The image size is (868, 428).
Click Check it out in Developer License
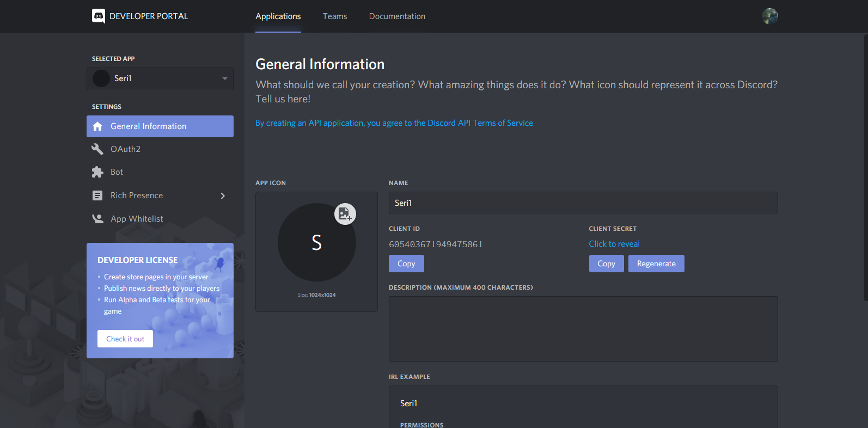click(x=125, y=339)
